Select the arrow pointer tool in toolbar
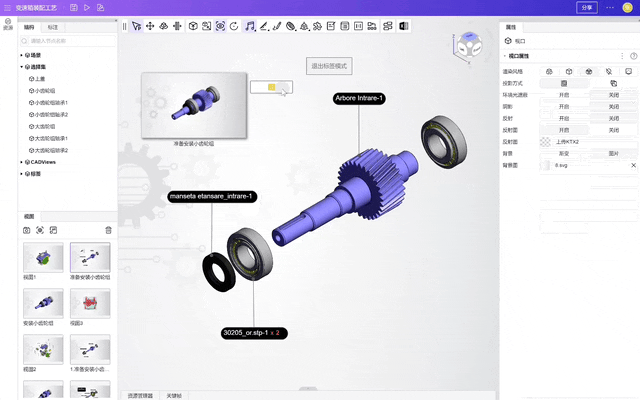Viewport: 640px width, 400px height. coord(136,27)
